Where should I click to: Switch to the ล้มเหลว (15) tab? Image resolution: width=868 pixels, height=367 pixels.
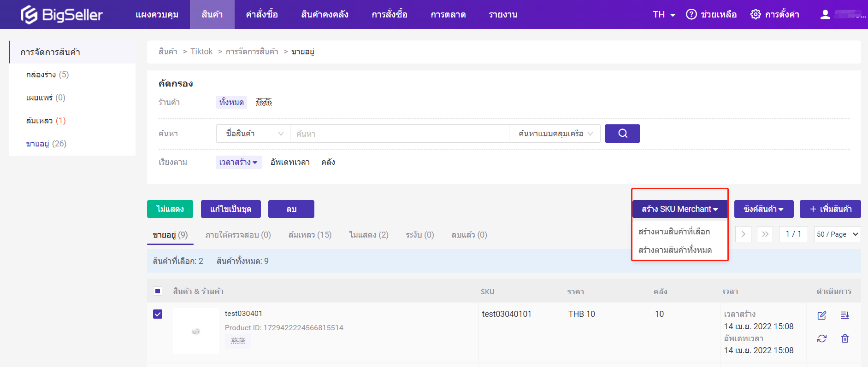click(x=310, y=235)
